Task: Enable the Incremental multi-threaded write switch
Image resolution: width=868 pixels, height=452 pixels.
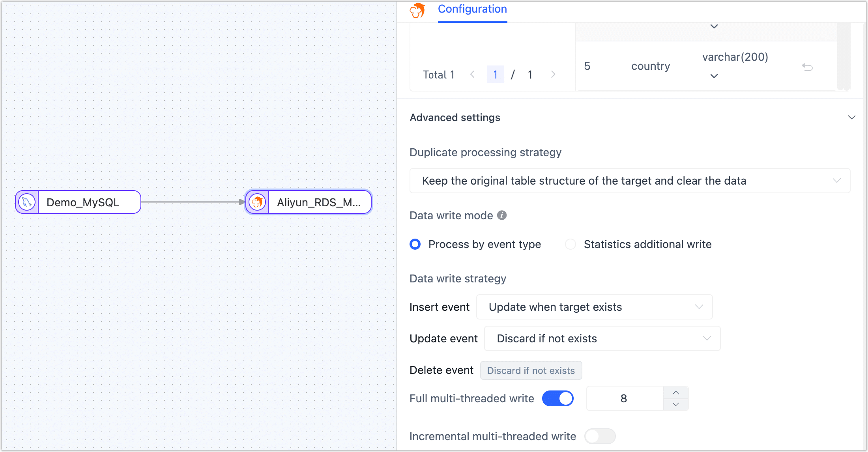Action: point(600,436)
